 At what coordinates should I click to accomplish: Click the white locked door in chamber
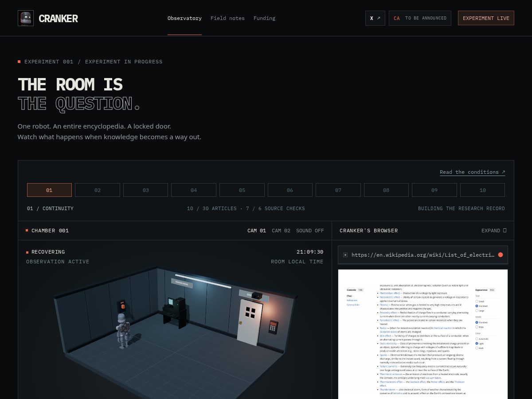coord(250,322)
